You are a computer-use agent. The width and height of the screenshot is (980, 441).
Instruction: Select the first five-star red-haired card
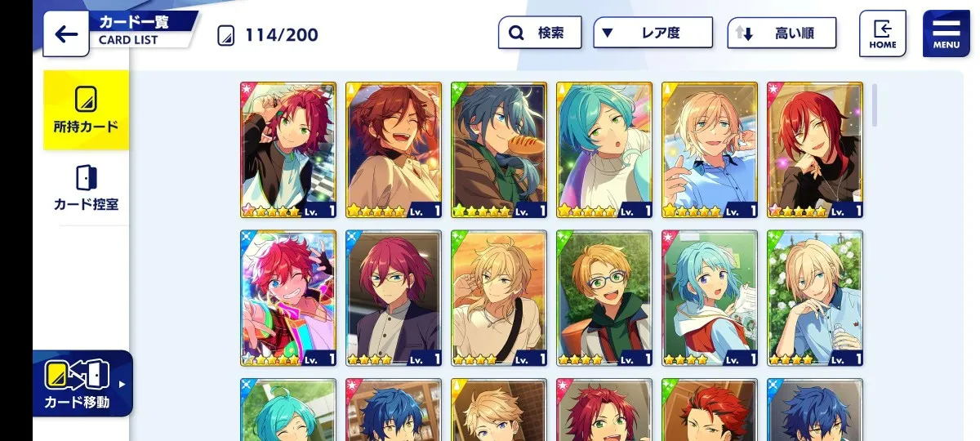point(288,149)
